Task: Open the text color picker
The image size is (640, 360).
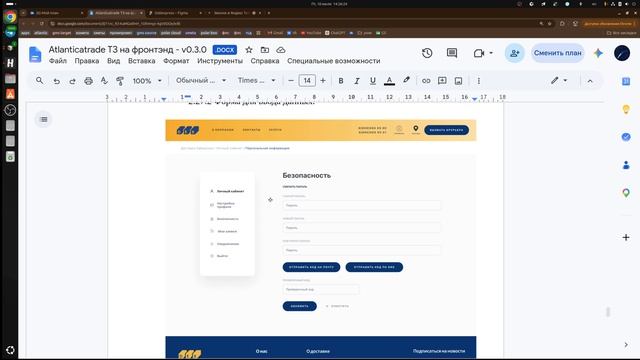Action: 389,81
